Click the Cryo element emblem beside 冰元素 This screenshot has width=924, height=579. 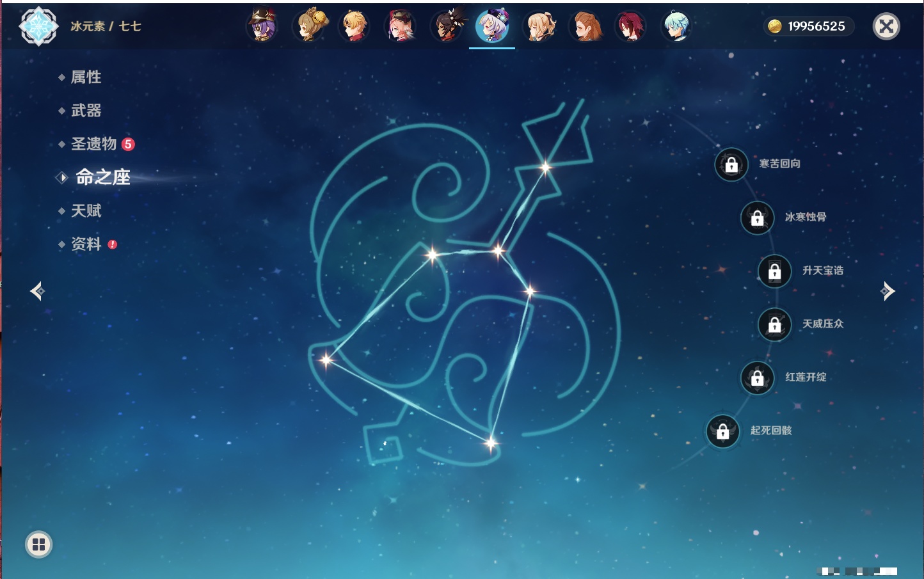[38, 26]
